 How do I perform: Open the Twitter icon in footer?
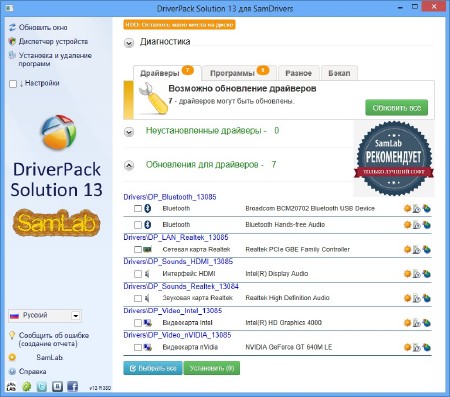coord(42,386)
